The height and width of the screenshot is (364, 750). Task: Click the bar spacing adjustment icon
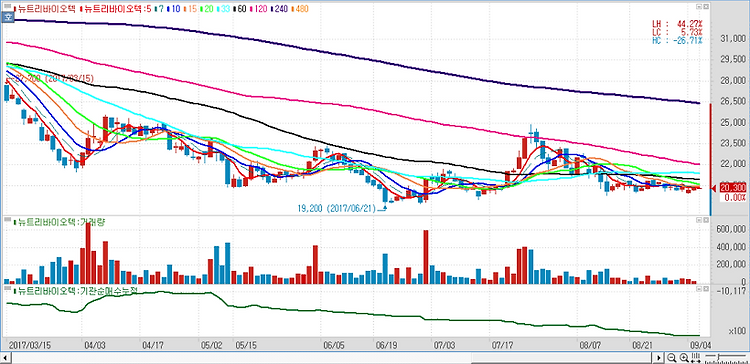pyautogui.click(x=696, y=358)
